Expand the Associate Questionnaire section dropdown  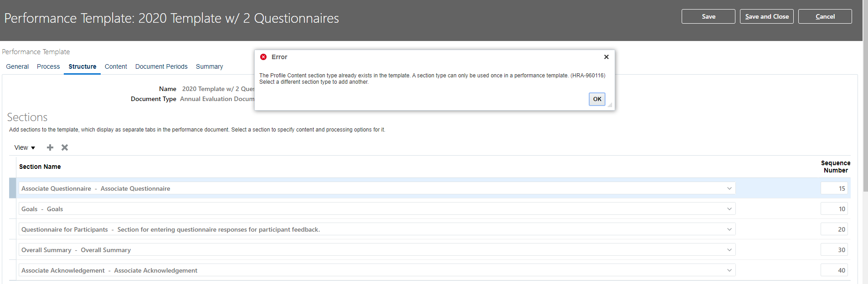729,188
